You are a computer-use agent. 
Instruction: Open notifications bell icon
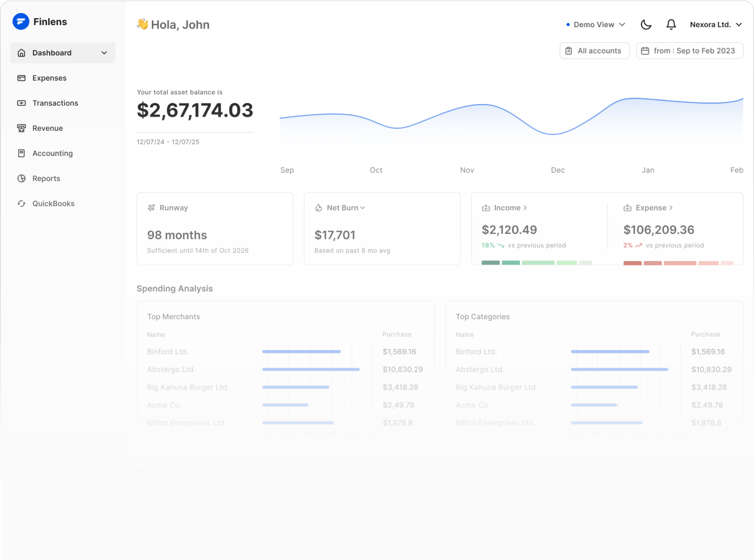pos(671,24)
